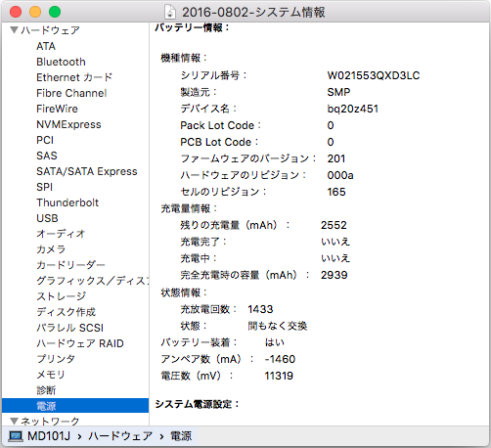Collapse the ハードウェア section triangle
Screen dimensions: 491x448
coord(14,30)
